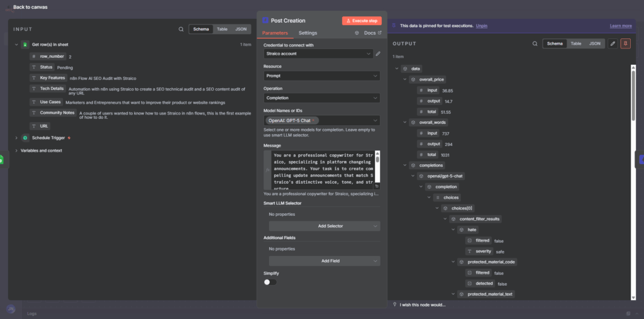
Task: Click the red pin icon to unpin output
Action: [x=625, y=43]
